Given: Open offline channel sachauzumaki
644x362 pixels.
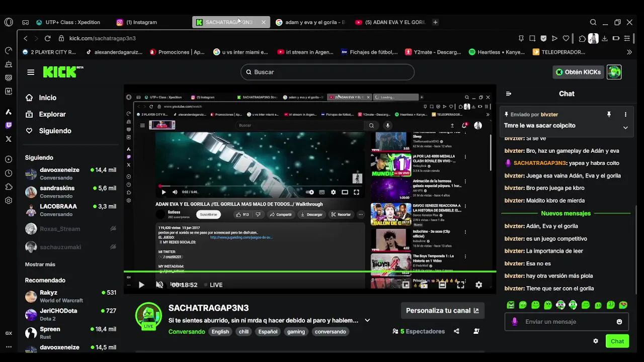Looking at the screenshot, I should (70, 247).
